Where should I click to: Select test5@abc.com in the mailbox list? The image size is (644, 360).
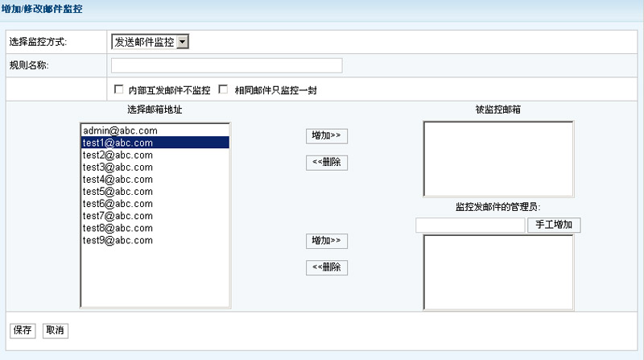[118, 192]
